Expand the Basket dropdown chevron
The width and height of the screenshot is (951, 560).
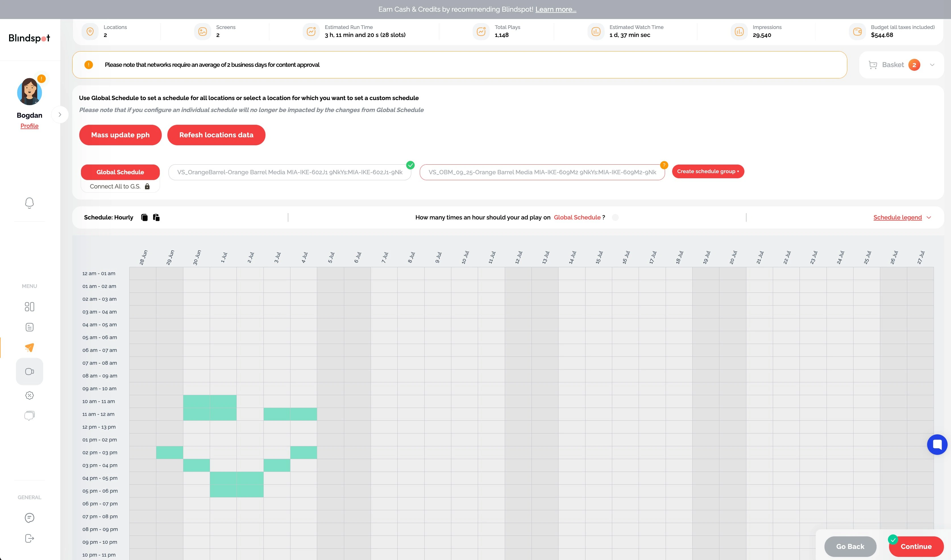pos(932,65)
